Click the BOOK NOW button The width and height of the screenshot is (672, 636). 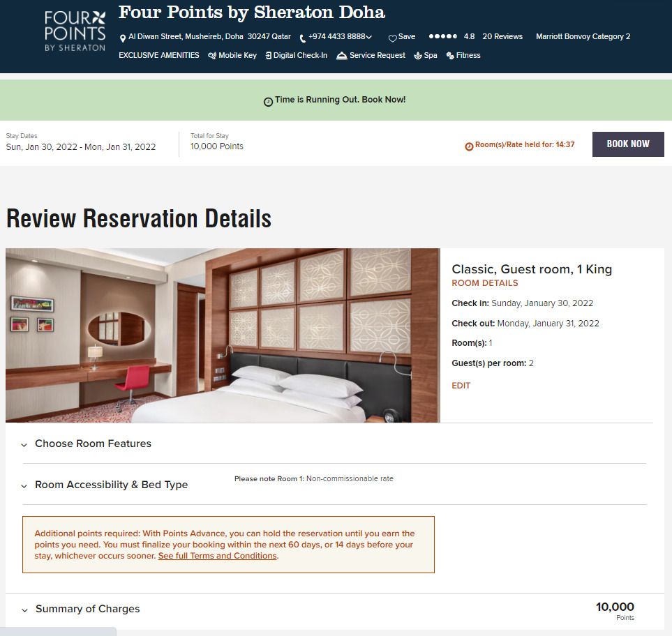tap(628, 144)
